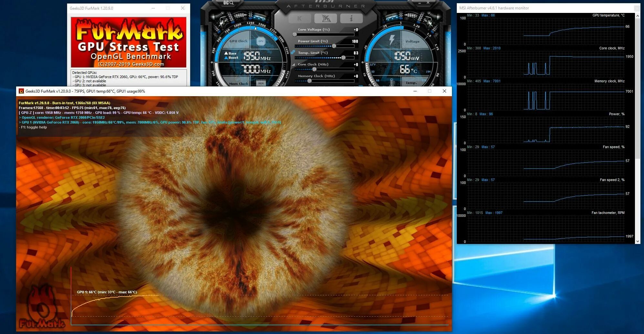This screenshot has width=644, height=334.
Task: Minimize the FurMark burn-in test window
Action: click(x=415, y=91)
